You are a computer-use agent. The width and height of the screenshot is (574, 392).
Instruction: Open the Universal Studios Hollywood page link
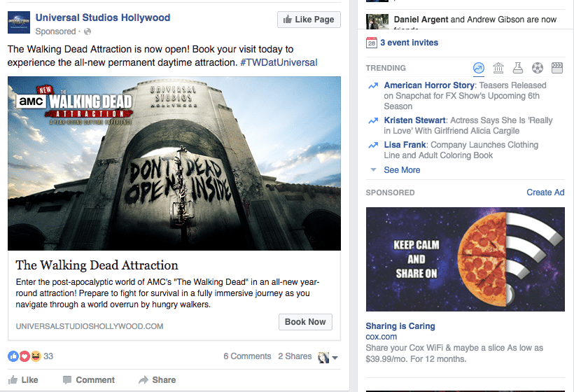(x=102, y=17)
